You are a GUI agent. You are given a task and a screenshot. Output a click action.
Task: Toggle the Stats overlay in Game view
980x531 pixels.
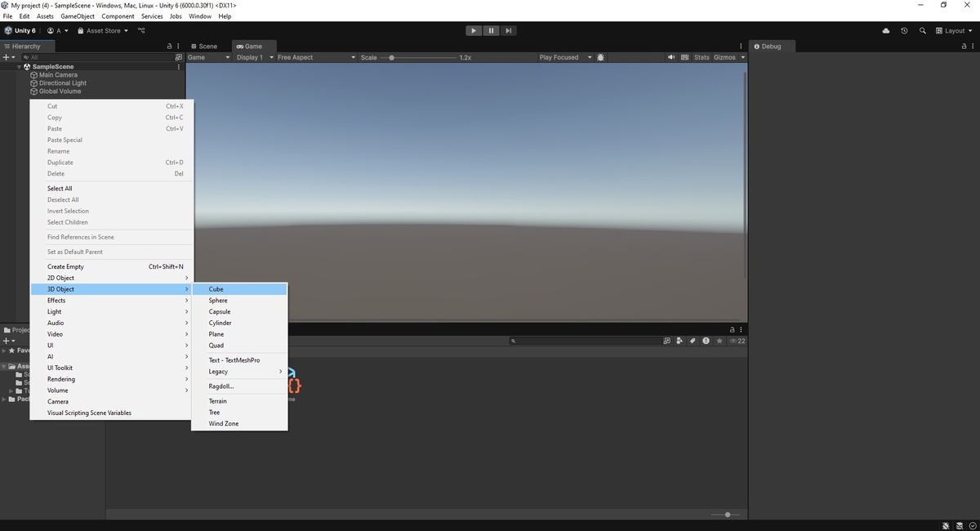tap(702, 57)
